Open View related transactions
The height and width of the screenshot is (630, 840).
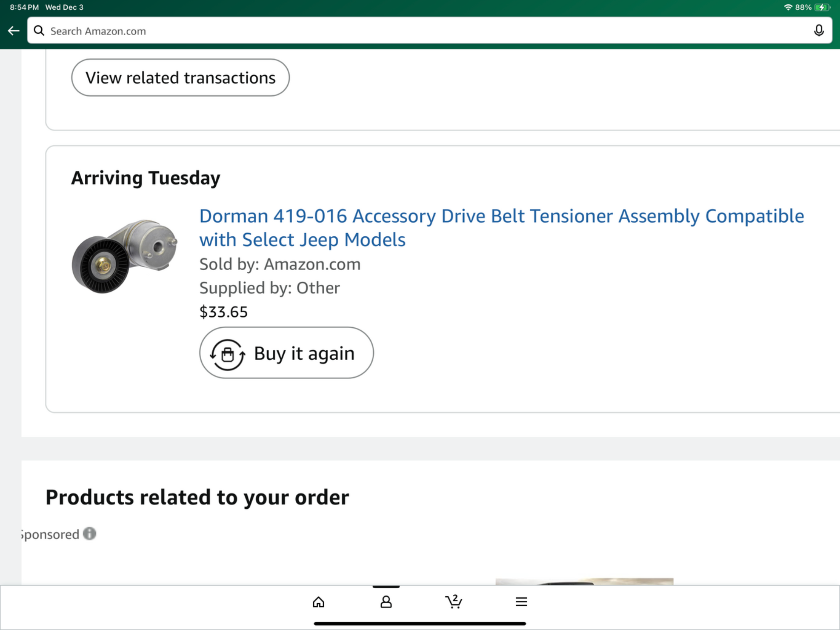coord(180,78)
